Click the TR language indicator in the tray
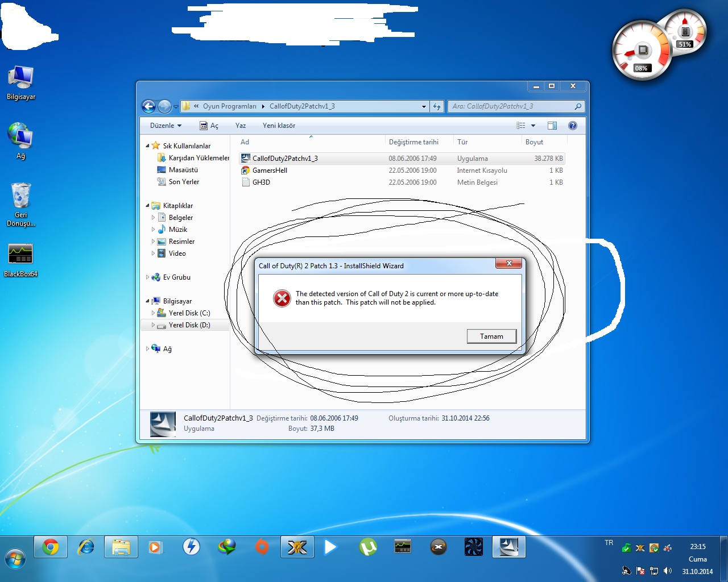 tap(609, 543)
